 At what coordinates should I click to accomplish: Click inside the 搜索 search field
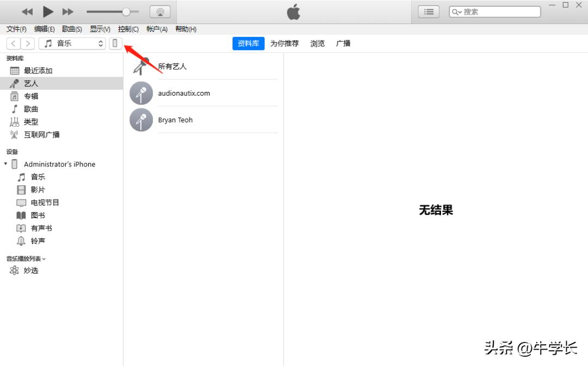tap(494, 11)
